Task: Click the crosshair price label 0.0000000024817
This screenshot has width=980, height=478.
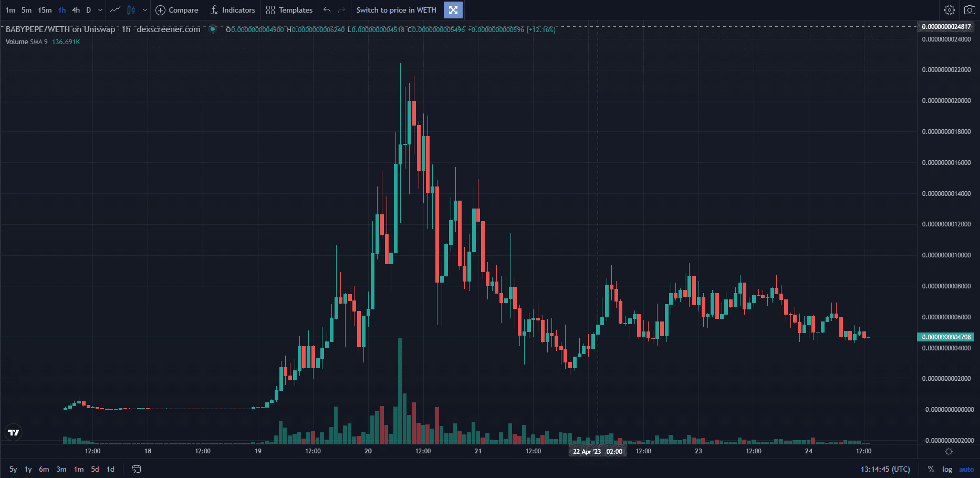Action: click(946, 27)
